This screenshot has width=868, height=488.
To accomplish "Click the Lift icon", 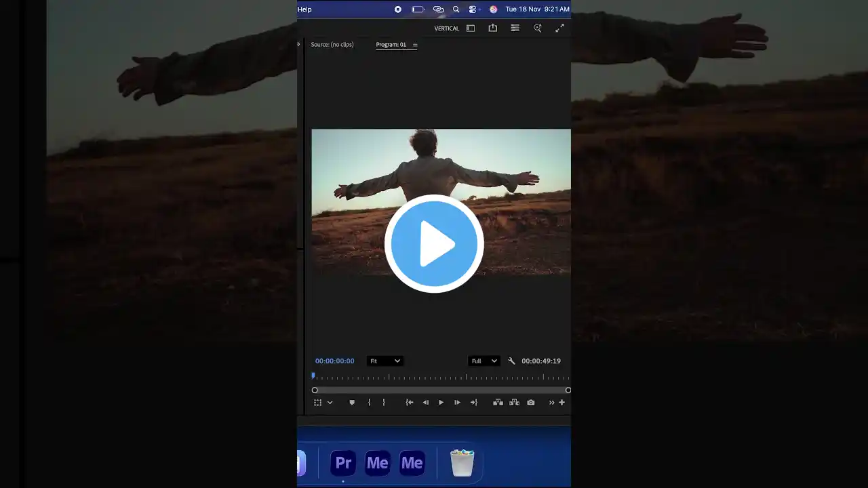I will click(x=498, y=403).
